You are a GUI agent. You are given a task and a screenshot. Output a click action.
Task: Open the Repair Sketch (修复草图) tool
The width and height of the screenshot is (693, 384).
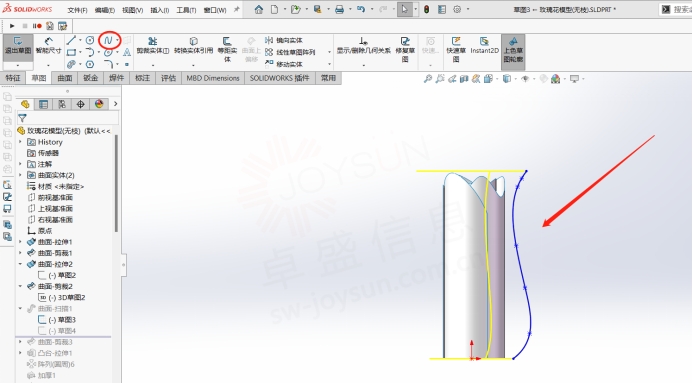pyautogui.click(x=405, y=49)
